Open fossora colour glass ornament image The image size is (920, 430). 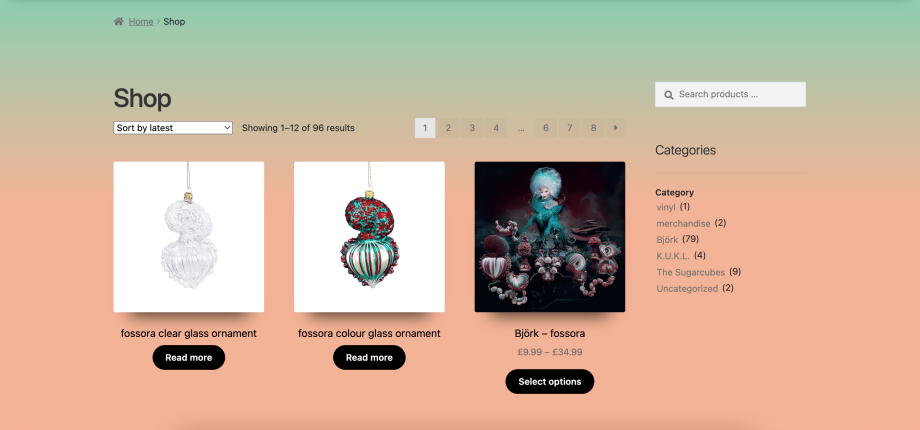click(369, 237)
